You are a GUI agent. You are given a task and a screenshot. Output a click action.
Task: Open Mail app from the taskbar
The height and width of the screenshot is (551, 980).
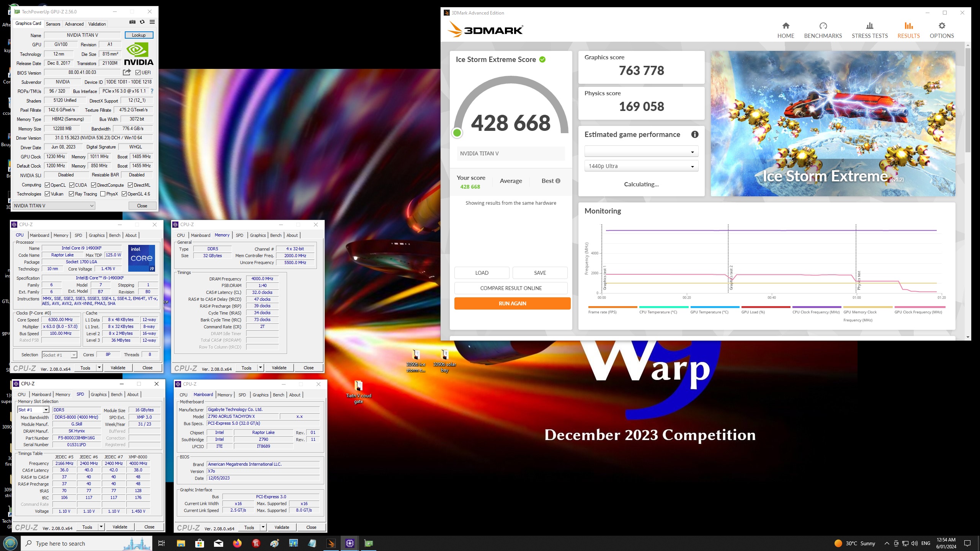(x=219, y=543)
